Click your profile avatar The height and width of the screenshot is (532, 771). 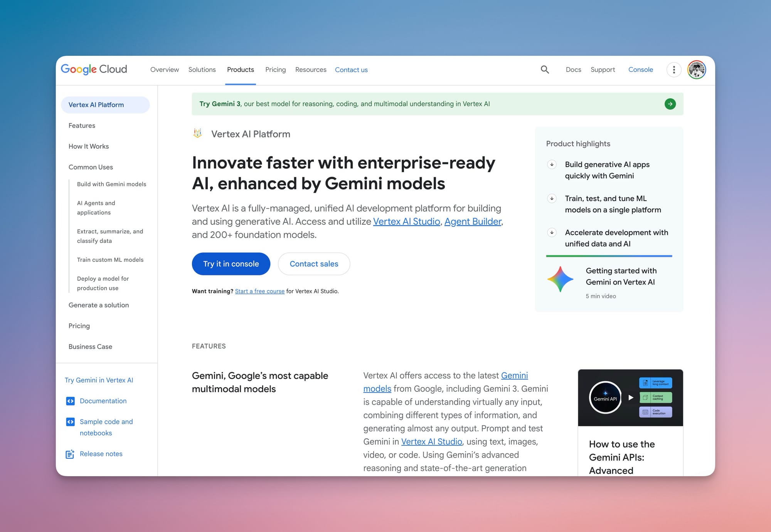pos(697,70)
